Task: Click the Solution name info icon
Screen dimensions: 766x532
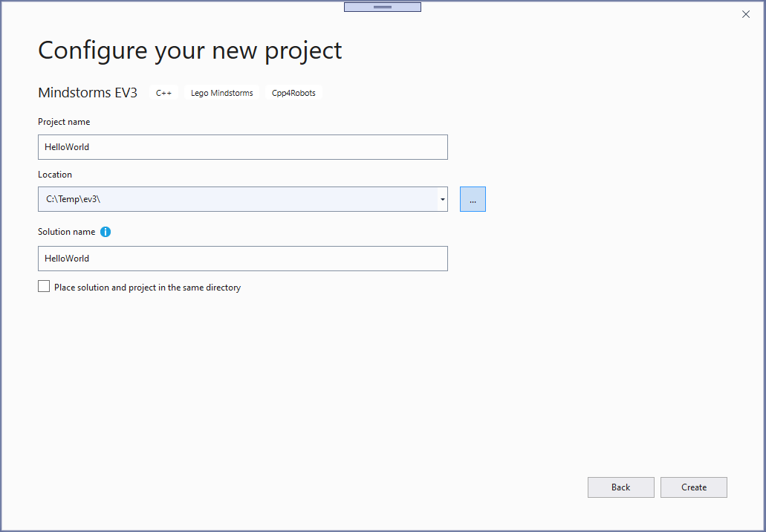Action: pos(106,232)
